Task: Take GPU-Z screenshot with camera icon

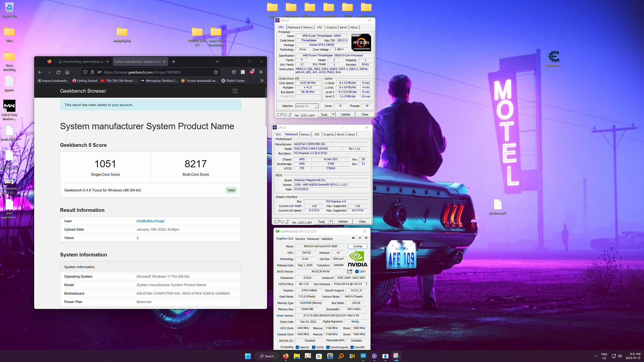Action: [353, 238]
